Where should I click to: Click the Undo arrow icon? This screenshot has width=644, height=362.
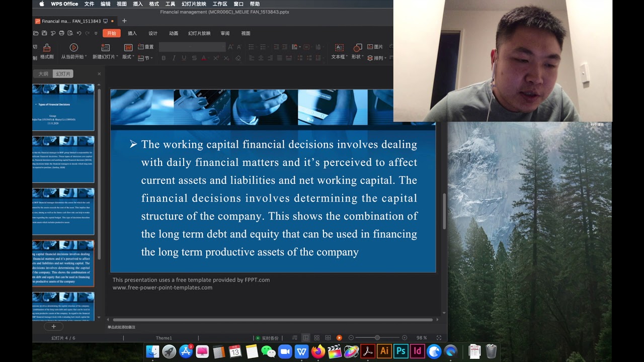click(79, 33)
